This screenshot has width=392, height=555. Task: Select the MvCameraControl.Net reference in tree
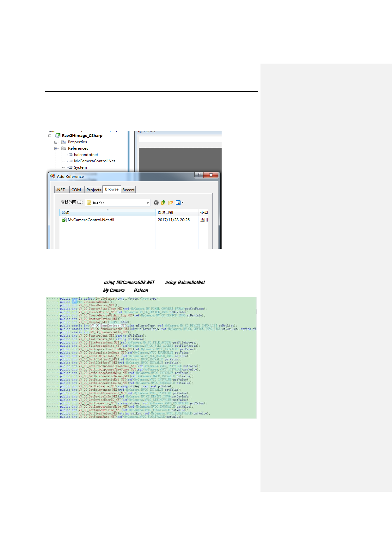[95, 161]
